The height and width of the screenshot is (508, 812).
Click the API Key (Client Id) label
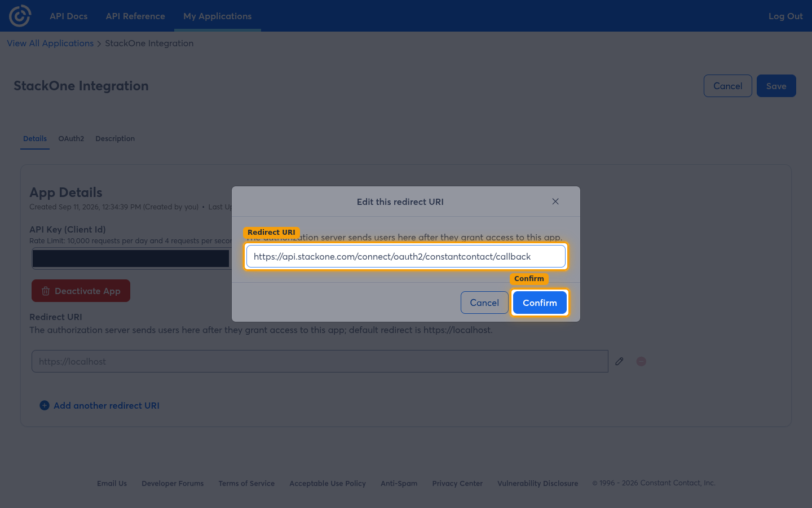click(68, 229)
